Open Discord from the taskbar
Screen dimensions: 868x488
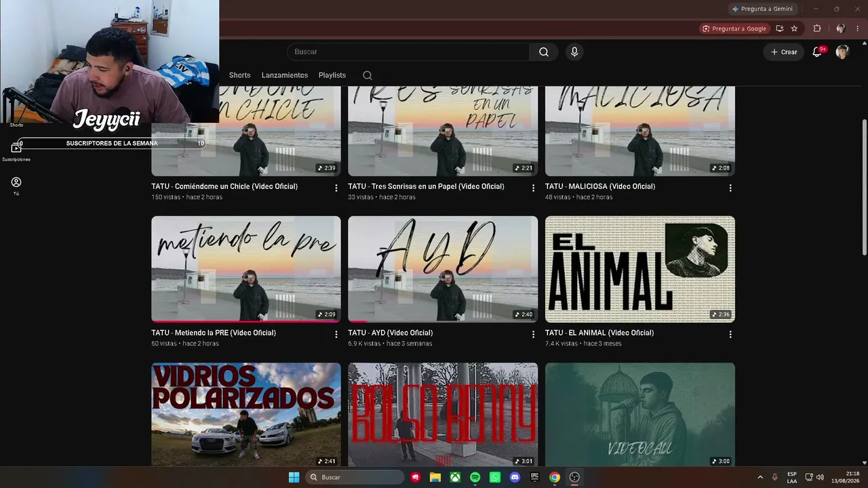[x=515, y=477]
